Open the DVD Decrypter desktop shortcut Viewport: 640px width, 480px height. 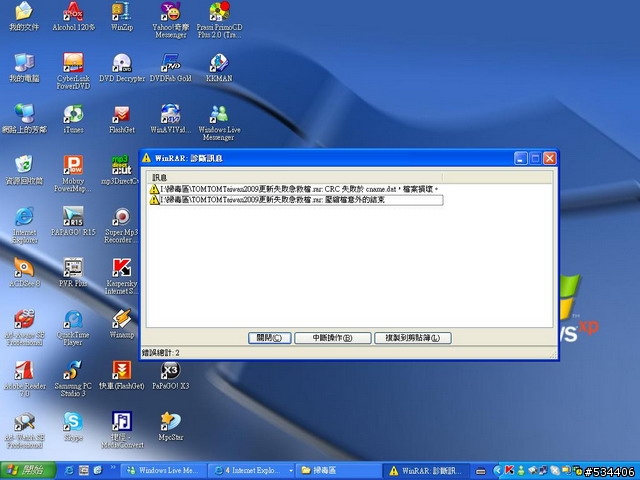point(122,68)
